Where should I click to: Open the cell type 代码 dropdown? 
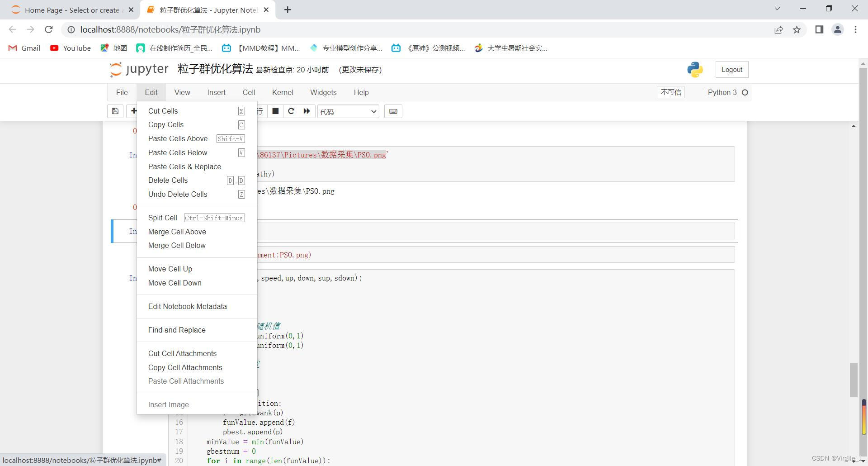coord(348,111)
